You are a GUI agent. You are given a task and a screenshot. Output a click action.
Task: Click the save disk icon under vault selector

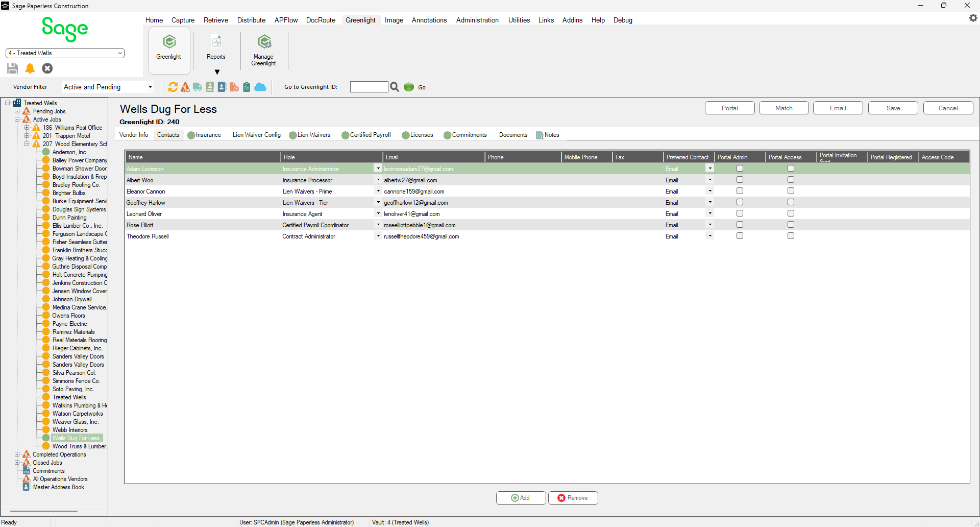coord(13,68)
